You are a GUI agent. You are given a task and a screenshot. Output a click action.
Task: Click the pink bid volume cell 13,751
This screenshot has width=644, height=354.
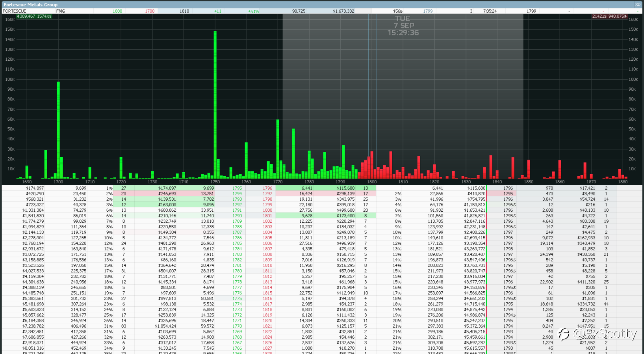207,194
